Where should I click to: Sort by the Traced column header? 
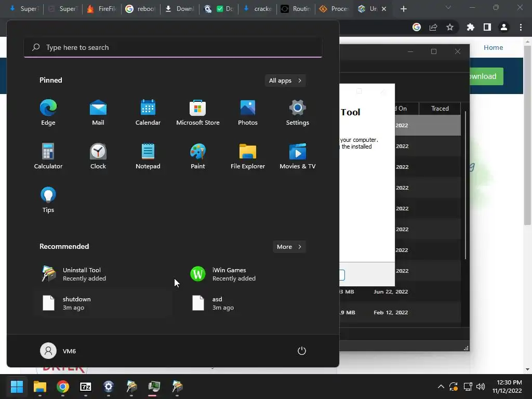pyautogui.click(x=440, y=109)
